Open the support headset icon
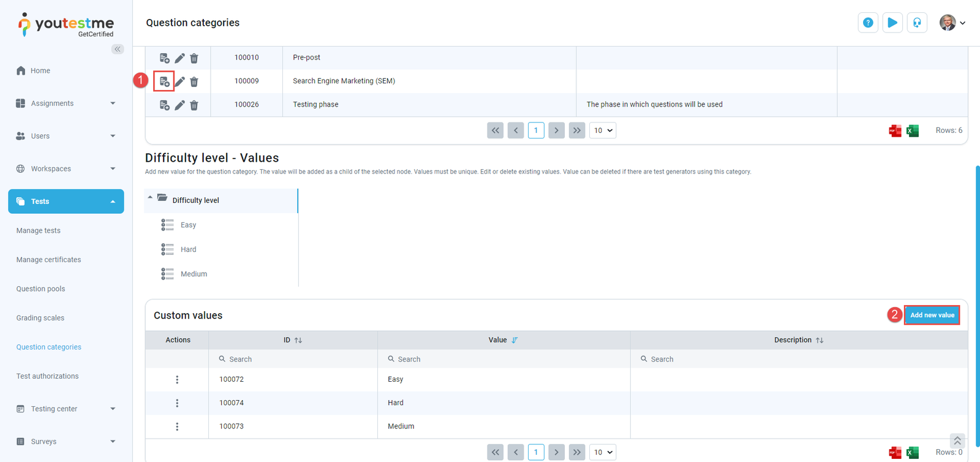Viewport: 980px width, 462px height. [917, 23]
